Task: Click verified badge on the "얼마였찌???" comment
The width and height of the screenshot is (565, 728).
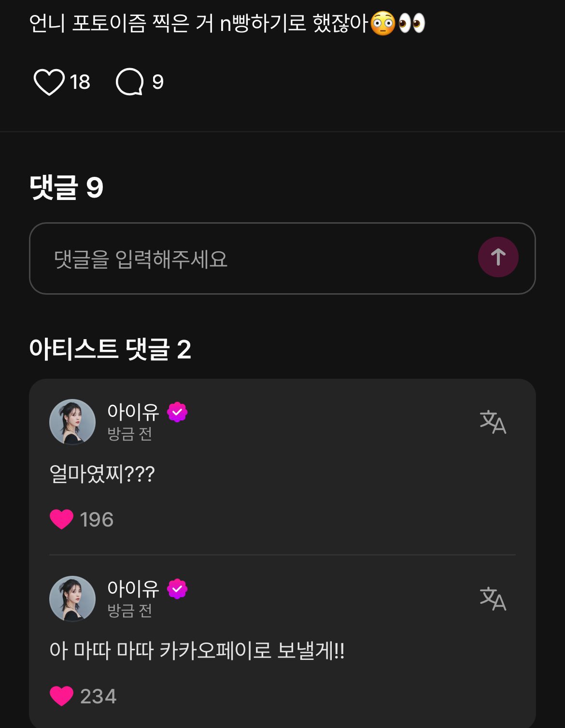Action: click(x=177, y=412)
